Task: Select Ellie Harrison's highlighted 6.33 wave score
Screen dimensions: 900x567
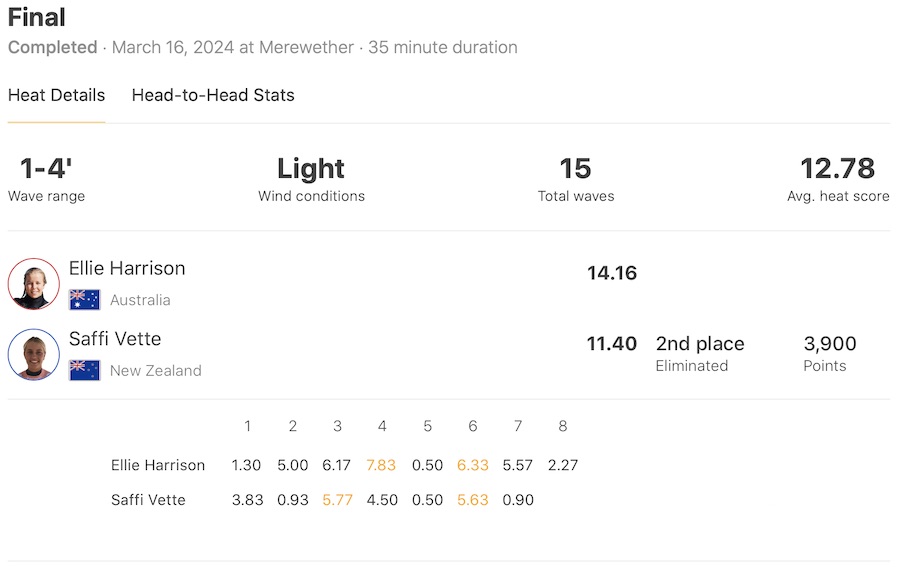Action: (473, 465)
